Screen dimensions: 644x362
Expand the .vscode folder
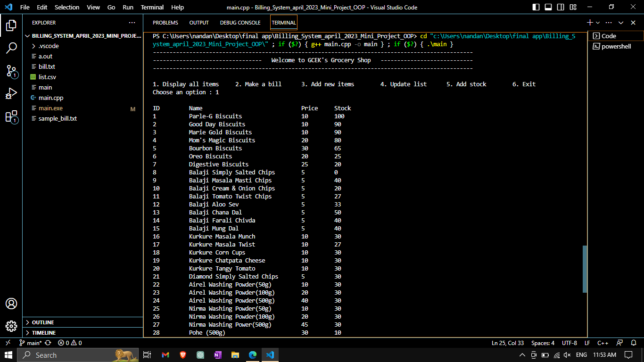[46, 46]
